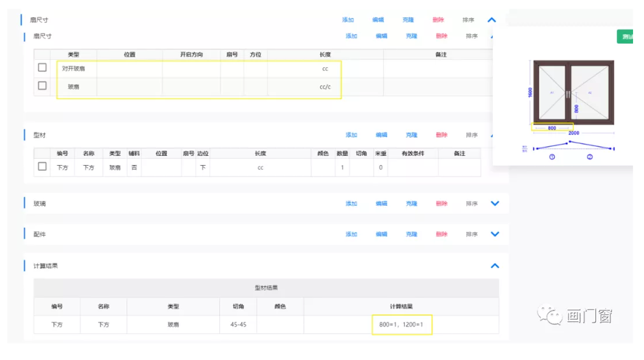Click 编辑 in the 型材 section
Screen dimensions: 644x360
pyautogui.click(x=382, y=135)
